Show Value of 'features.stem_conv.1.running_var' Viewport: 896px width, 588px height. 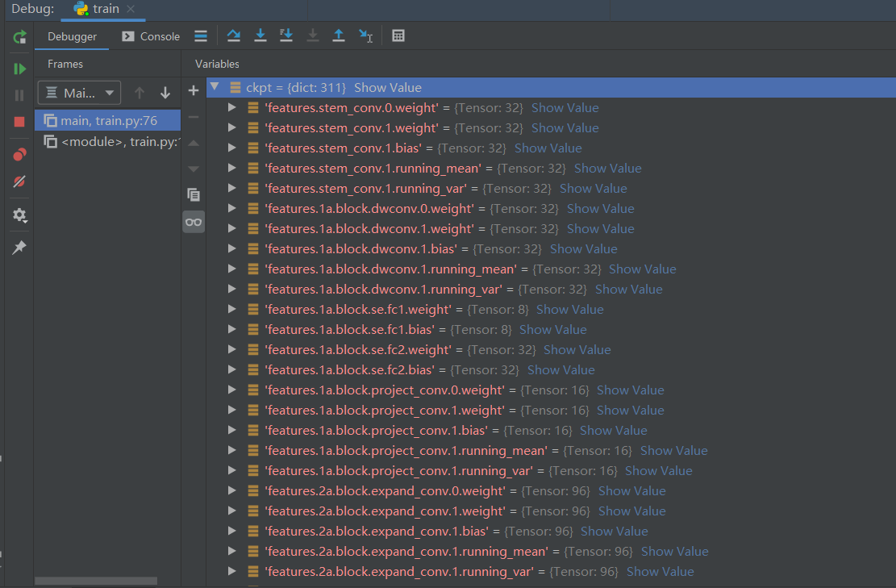(593, 189)
